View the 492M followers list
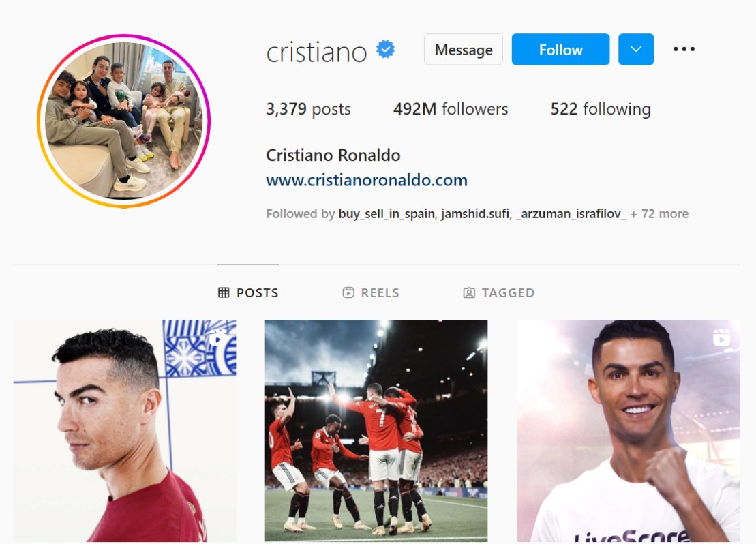Image resolution: width=756 pixels, height=544 pixels. (x=451, y=109)
